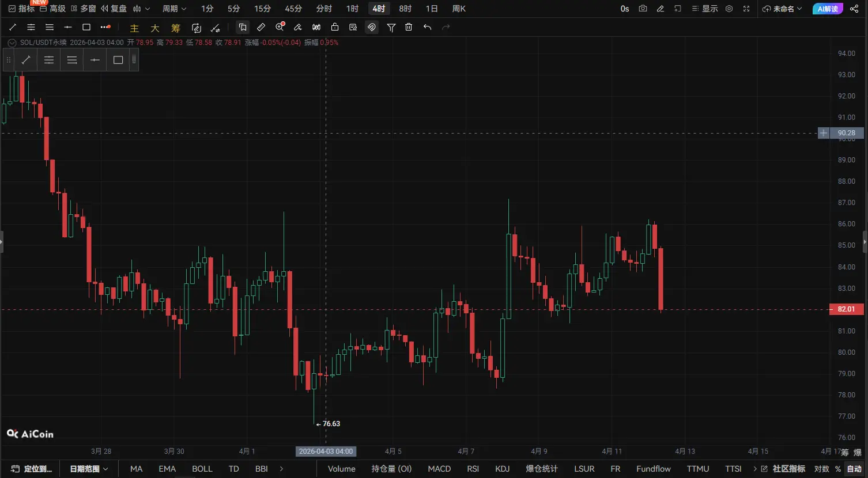Screen dimensions: 868x478
Task: Select the 周K weekly timeframe
Action: pos(459,9)
